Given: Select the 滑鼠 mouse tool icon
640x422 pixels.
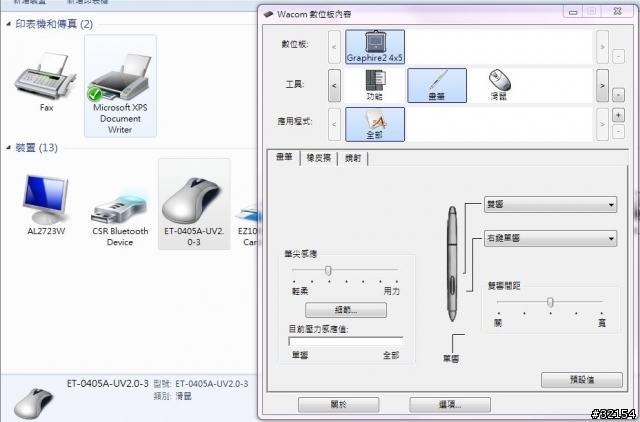Looking at the screenshot, I should [x=499, y=85].
